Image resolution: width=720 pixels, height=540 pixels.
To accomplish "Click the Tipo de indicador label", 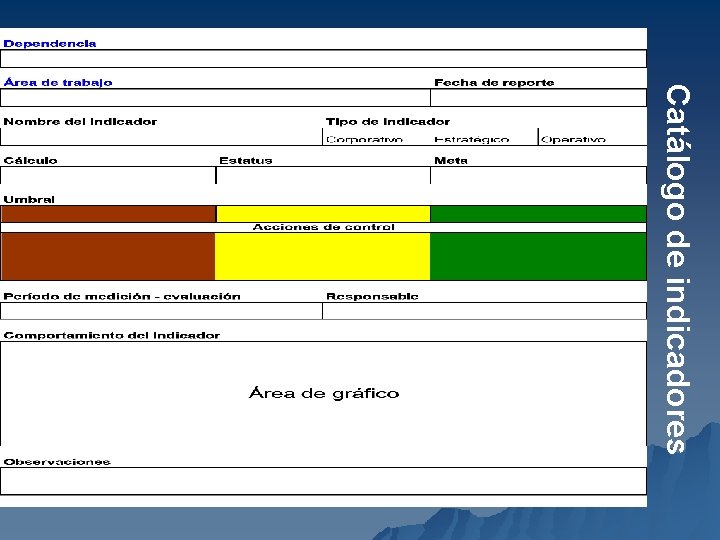I will [x=388, y=122].
